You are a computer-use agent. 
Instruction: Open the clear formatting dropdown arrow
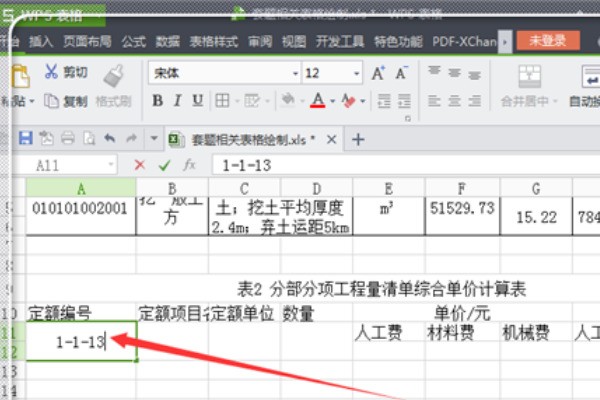363,101
